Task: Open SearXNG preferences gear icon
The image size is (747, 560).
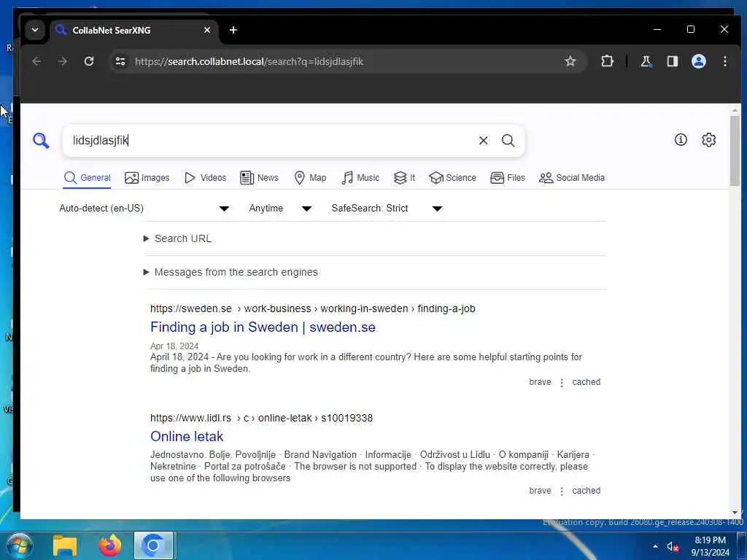Action: coord(709,139)
